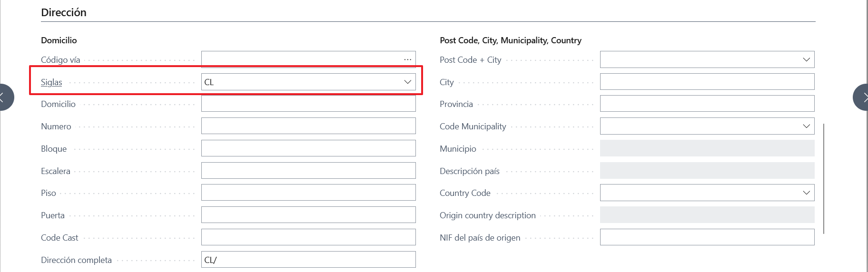Collapse the Dirección section header
Image resolution: width=868 pixels, height=272 pixels.
pos(64,12)
